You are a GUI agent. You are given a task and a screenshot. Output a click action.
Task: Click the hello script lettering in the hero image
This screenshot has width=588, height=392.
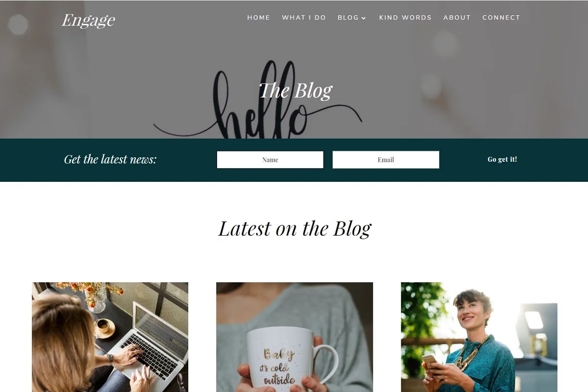[x=258, y=100]
